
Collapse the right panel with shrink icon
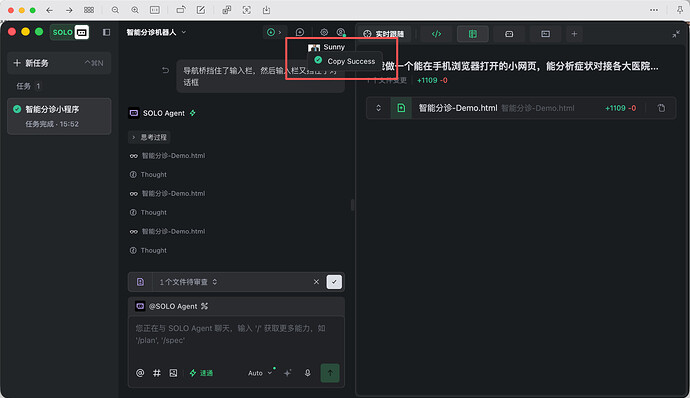[x=676, y=34]
